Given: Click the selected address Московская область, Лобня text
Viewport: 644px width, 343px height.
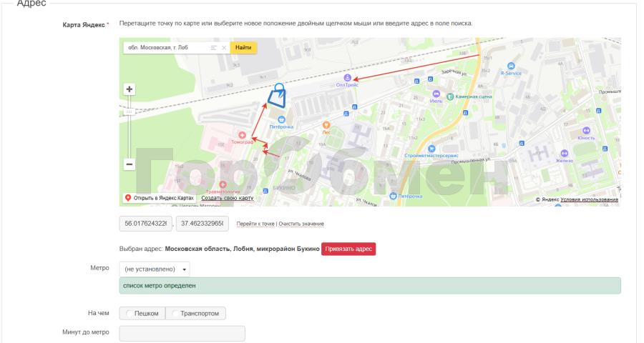Looking at the screenshot, I should point(242,249).
